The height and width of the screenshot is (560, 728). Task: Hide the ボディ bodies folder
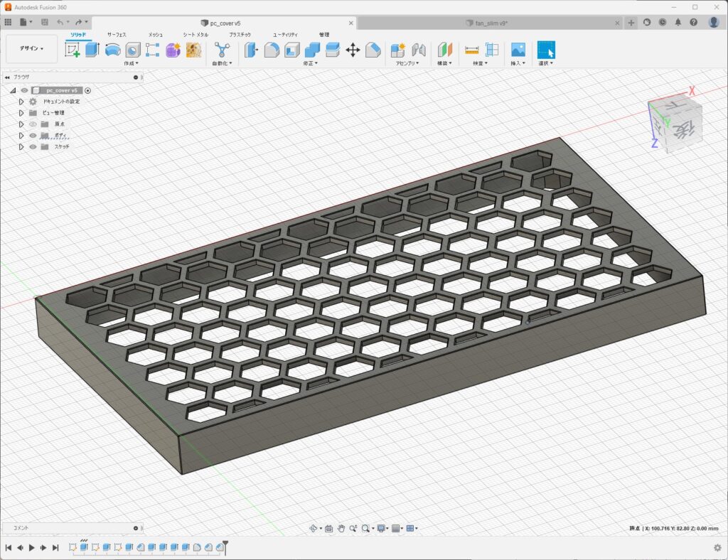33,136
